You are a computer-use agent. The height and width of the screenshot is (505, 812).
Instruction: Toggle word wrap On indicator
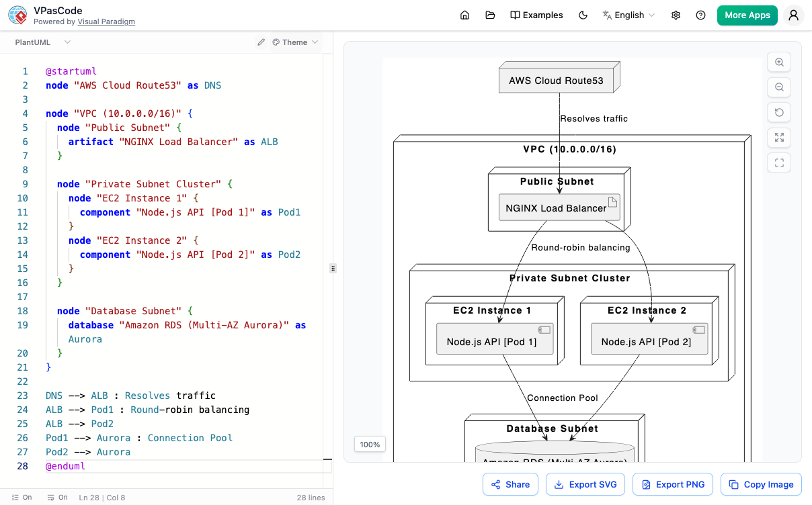[x=57, y=498]
